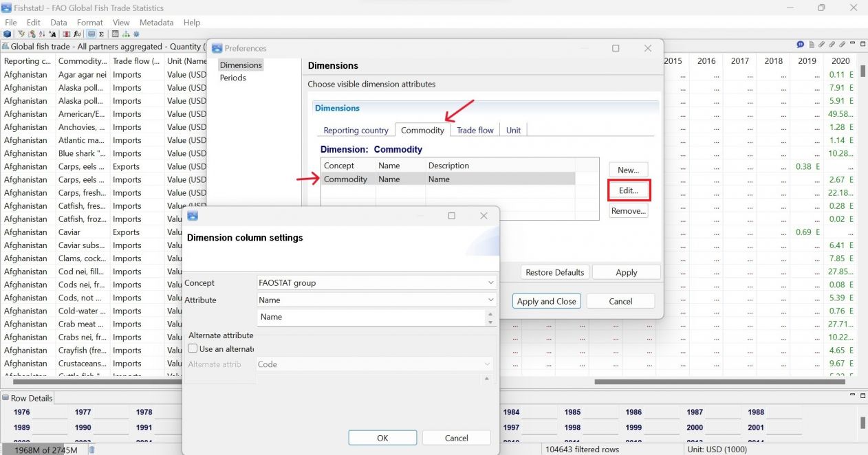Screen dimensions: 868x455
Task: Minimize the dataset view panel
Action: coord(853,43)
